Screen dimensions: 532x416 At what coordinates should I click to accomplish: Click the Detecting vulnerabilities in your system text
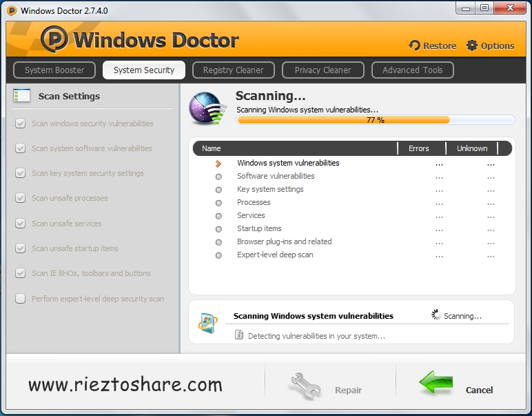coord(316,336)
